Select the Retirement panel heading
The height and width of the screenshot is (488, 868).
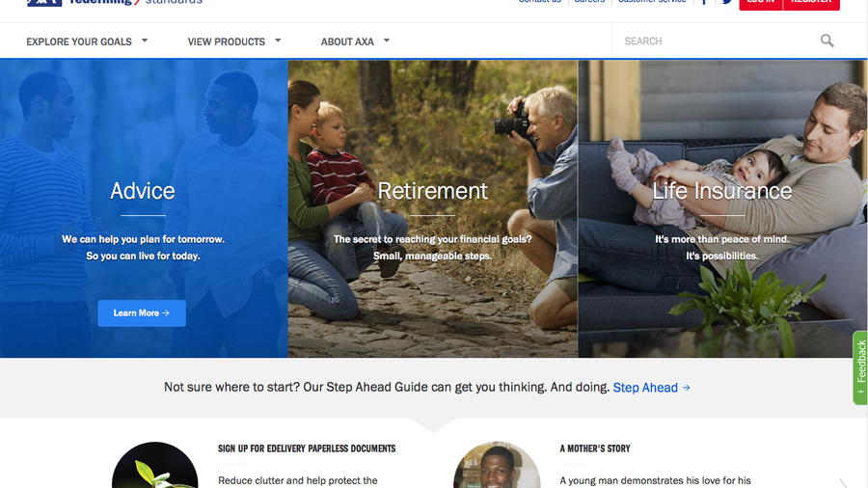[x=432, y=191]
